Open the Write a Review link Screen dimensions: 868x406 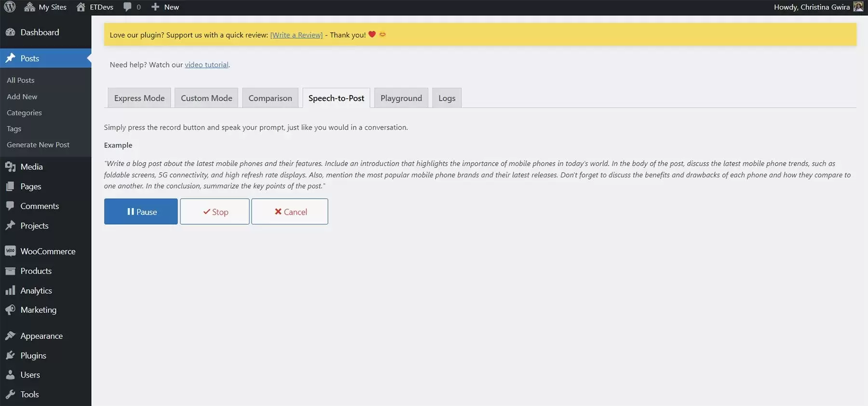297,35
